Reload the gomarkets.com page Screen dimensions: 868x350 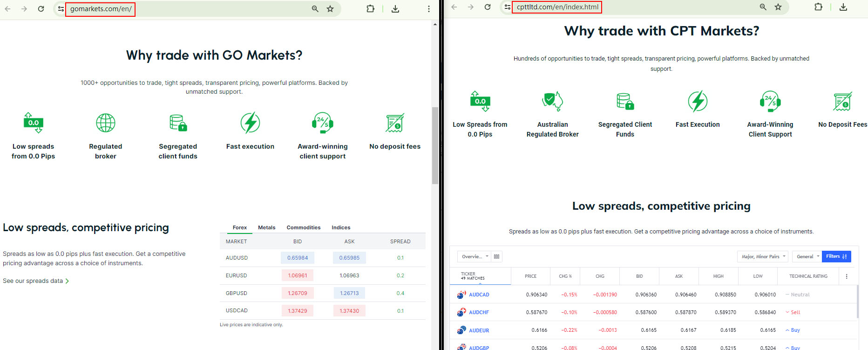coord(41,9)
